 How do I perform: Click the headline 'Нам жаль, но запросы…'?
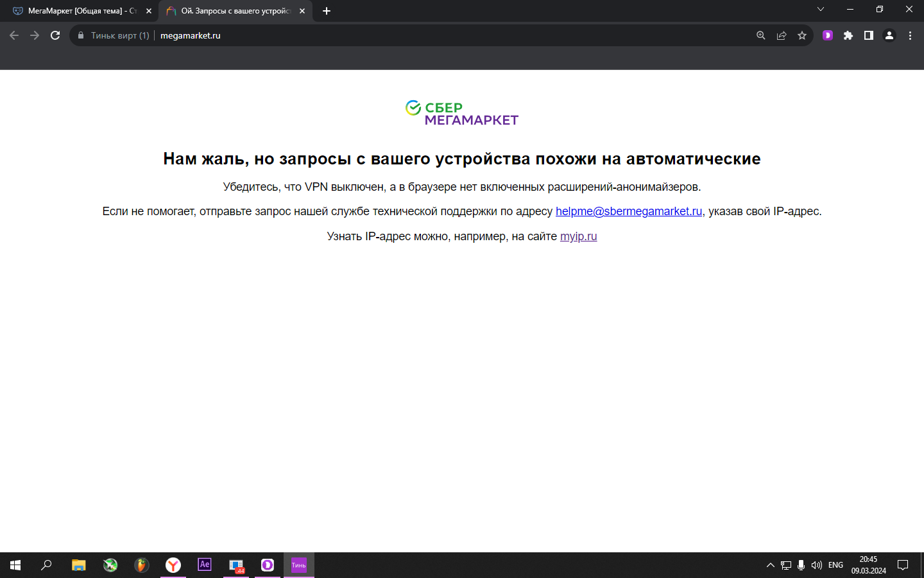[462, 159]
